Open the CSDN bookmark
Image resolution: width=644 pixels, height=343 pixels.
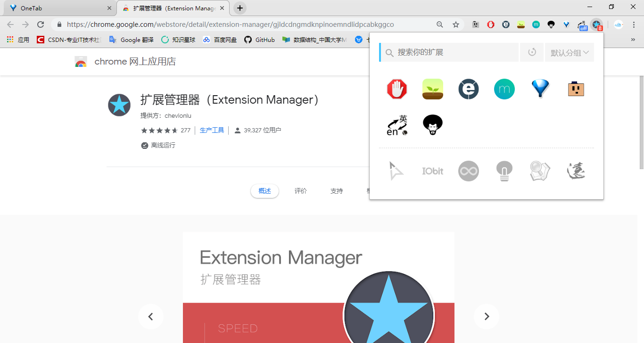pos(69,40)
